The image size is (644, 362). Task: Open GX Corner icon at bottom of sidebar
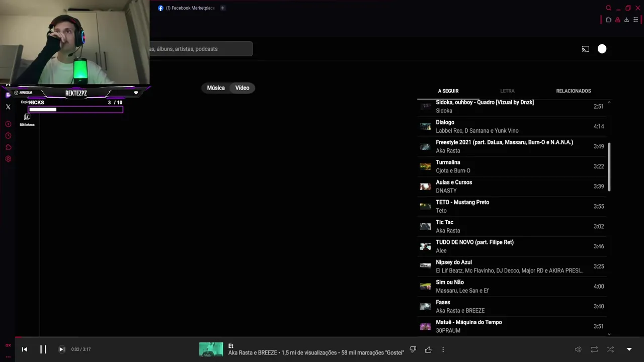tap(8, 345)
